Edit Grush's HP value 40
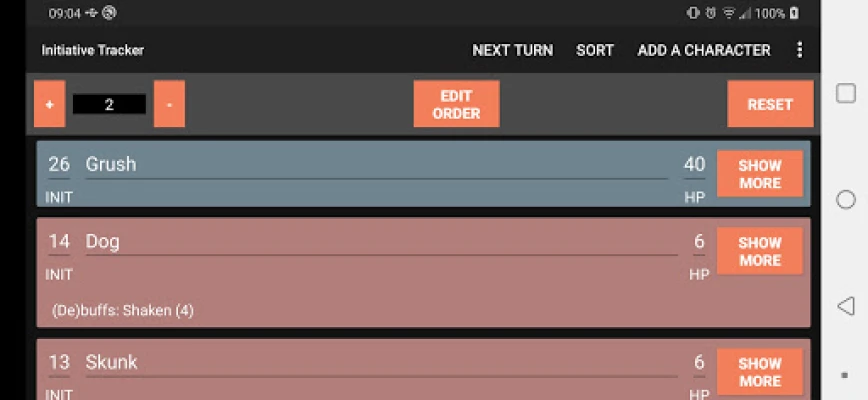Image resolution: width=868 pixels, height=400 pixels. coord(694,165)
